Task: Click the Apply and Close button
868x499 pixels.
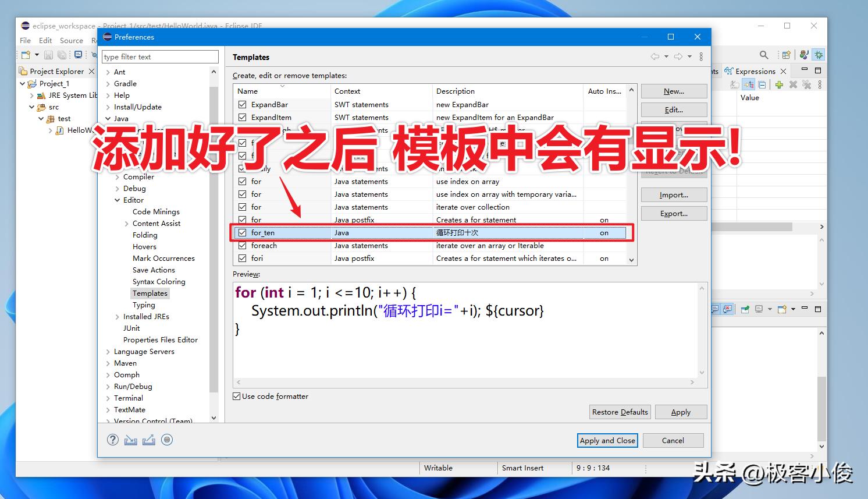Action: click(607, 440)
